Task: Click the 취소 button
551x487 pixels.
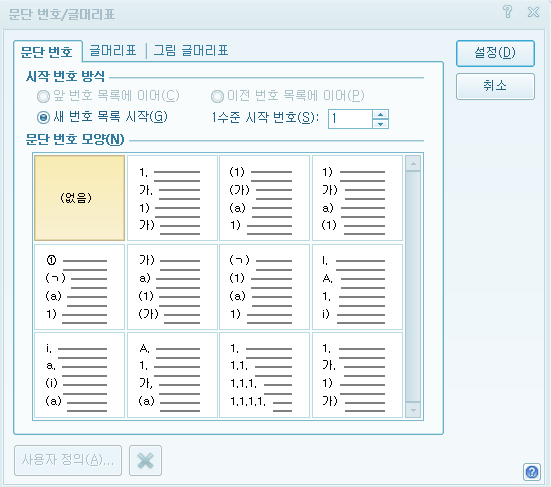Action: 495,86
